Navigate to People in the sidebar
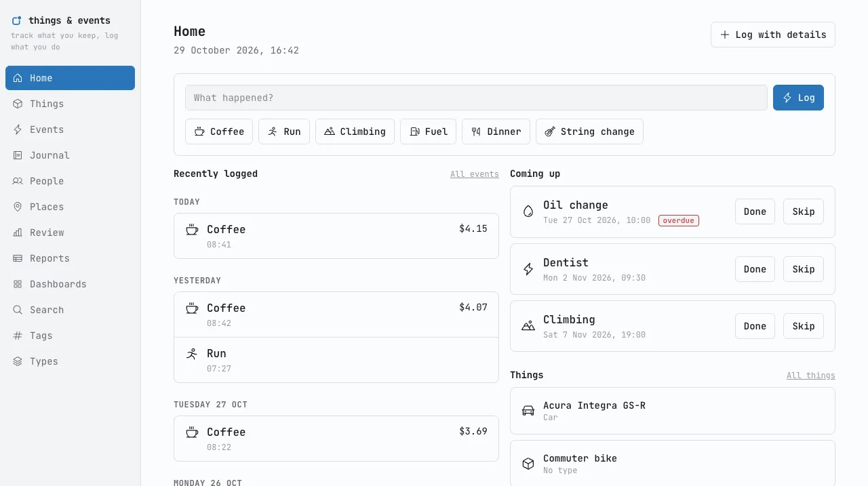The width and height of the screenshot is (868, 486). [x=70, y=181]
